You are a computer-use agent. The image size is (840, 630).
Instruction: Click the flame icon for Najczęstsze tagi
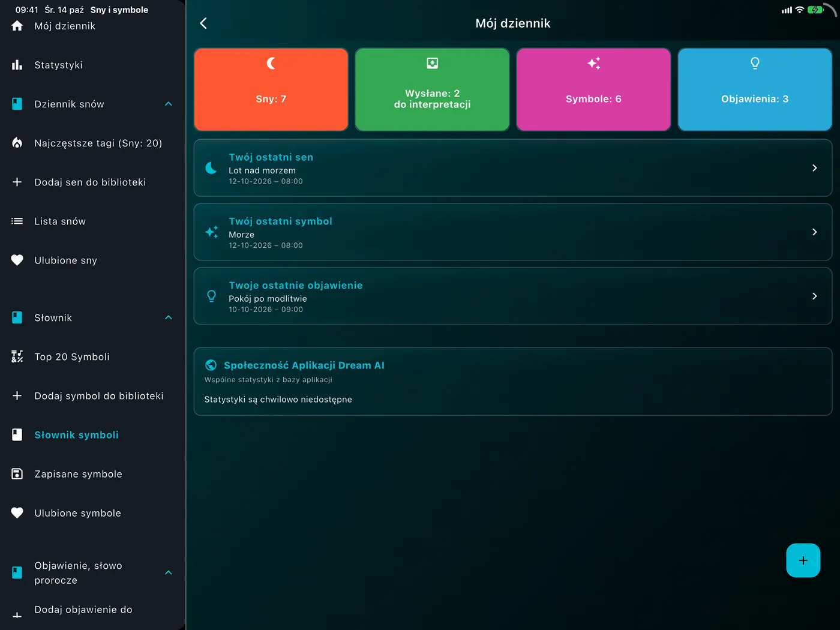click(x=17, y=143)
